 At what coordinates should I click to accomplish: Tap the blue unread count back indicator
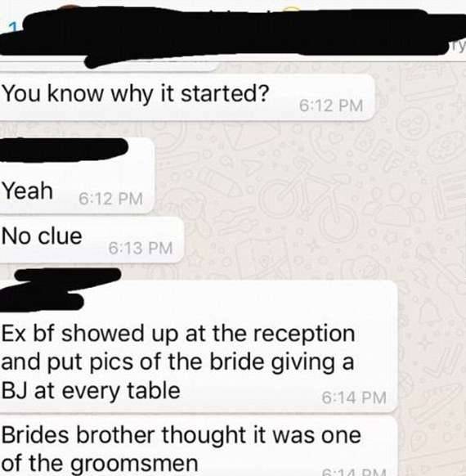pos(13,28)
